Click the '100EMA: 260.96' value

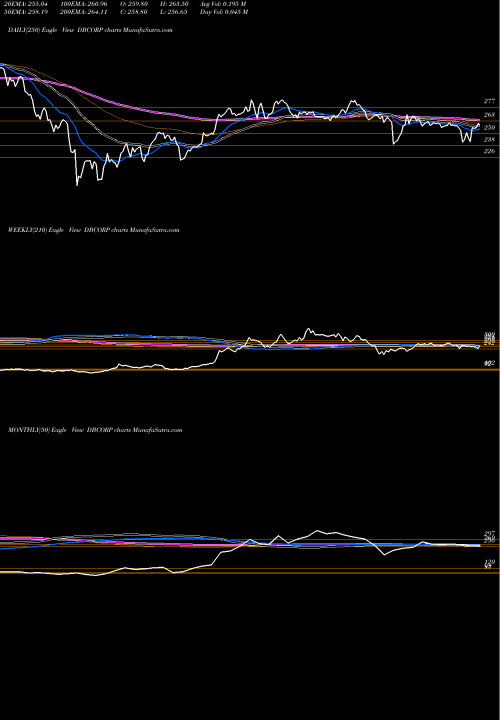[x=86, y=4]
